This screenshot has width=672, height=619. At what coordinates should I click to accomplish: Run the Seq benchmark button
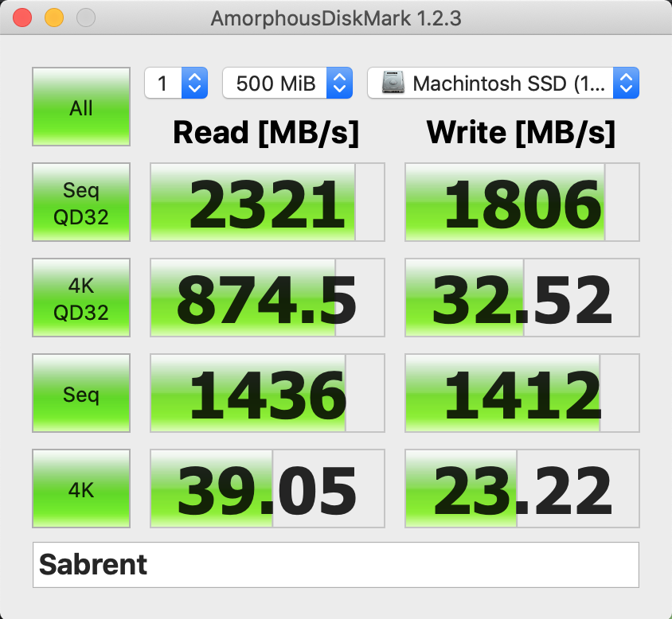tap(81, 393)
